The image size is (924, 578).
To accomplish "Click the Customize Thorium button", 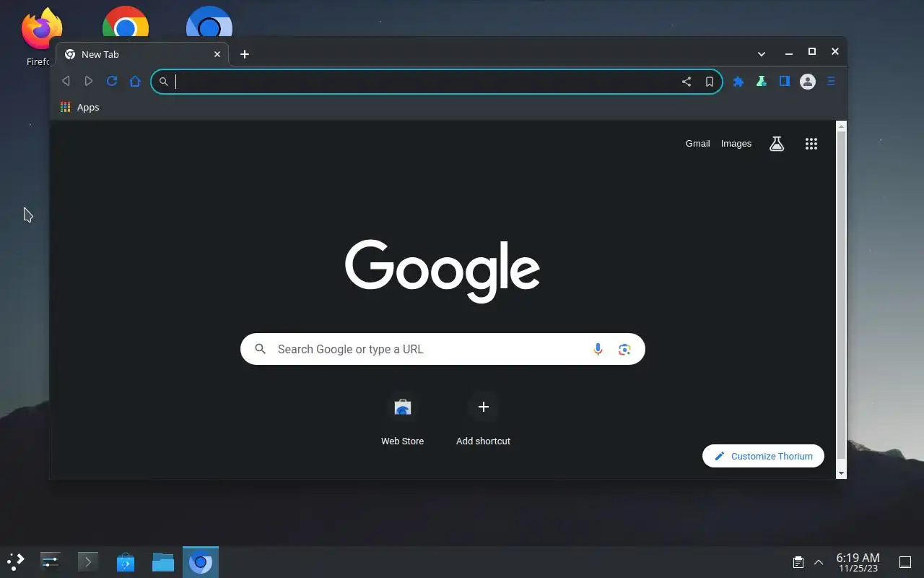I will coord(763,456).
